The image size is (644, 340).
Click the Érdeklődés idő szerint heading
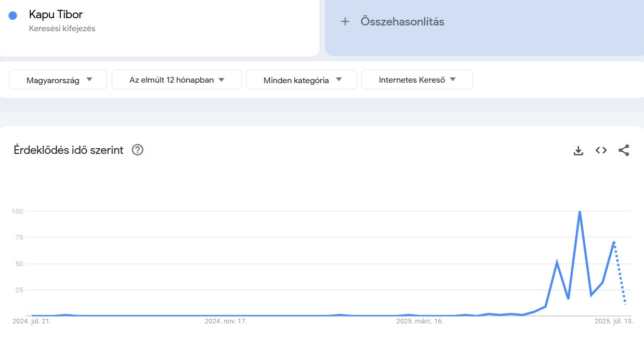click(69, 150)
